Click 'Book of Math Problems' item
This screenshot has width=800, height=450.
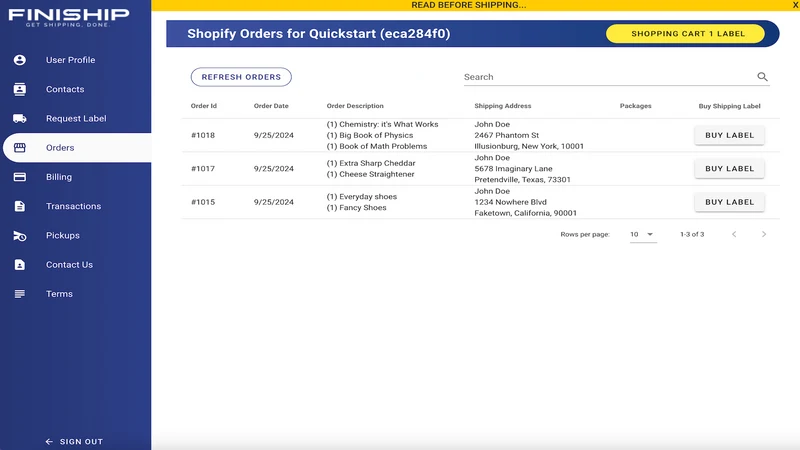click(377, 146)
